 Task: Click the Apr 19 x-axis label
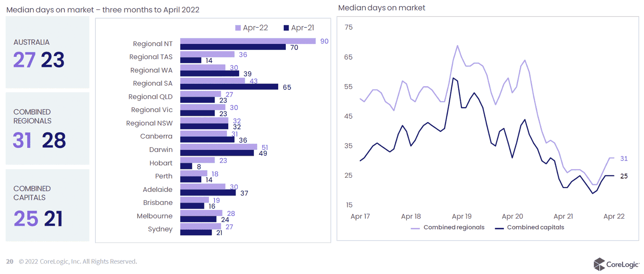point(462,216)
